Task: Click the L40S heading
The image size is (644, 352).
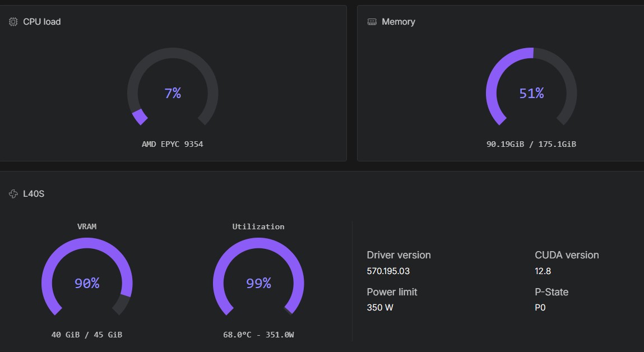Action: click(34, 194)
